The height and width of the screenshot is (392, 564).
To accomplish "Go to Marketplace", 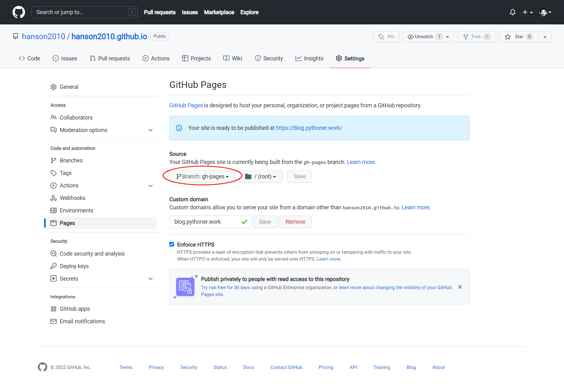I will [219, 12].
